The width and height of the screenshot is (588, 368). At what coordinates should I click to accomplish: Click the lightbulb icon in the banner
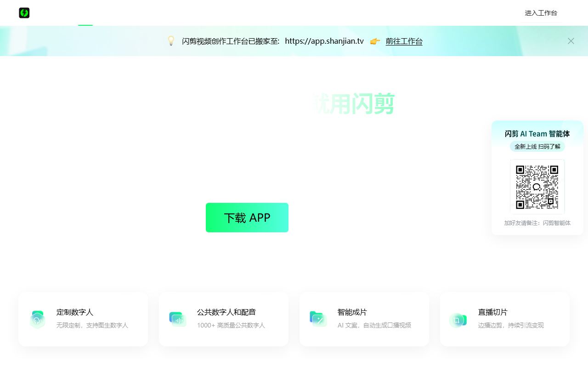[171, 41]
